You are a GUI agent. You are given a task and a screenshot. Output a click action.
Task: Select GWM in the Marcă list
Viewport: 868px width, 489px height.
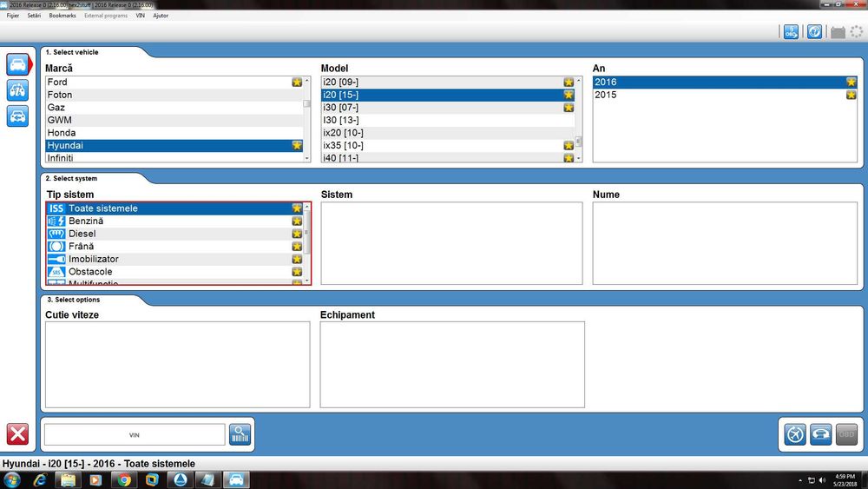(x=174, y=120)
